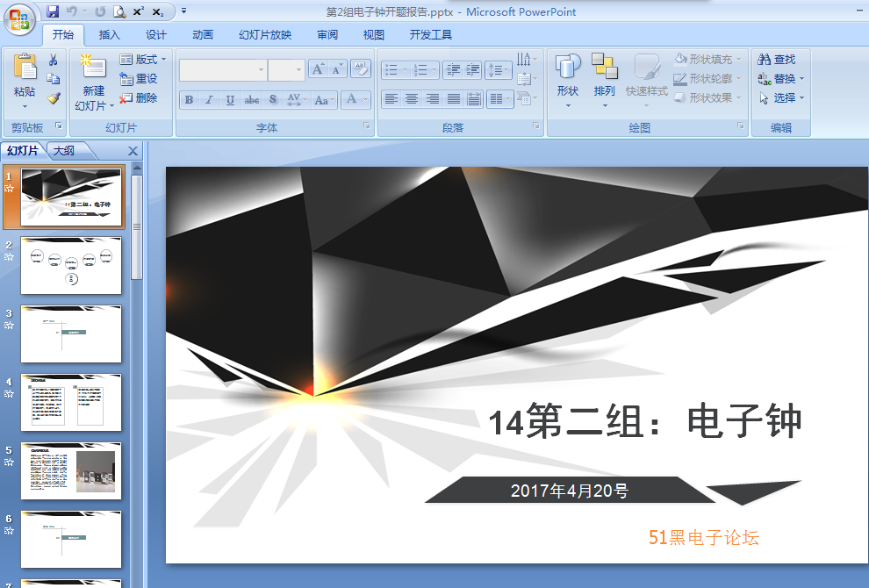
Task: Clear all formatting with the eraser icon
Action: pos(361,69)
